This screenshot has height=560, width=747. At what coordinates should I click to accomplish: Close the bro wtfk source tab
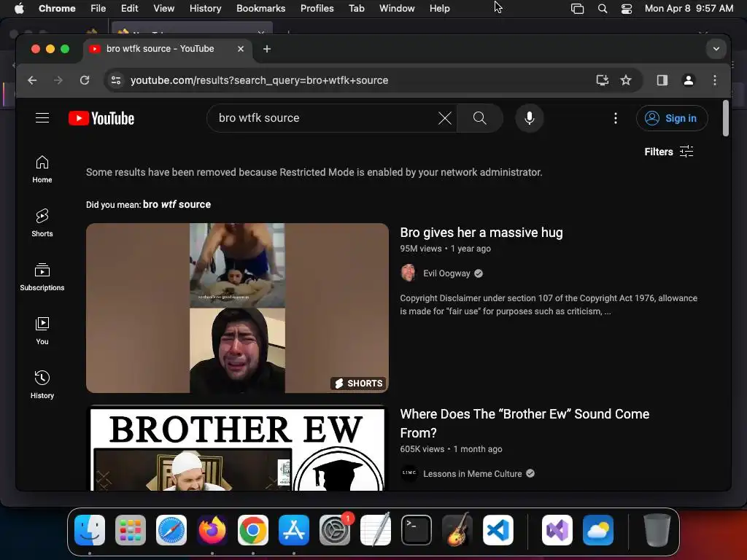(241, 49)
